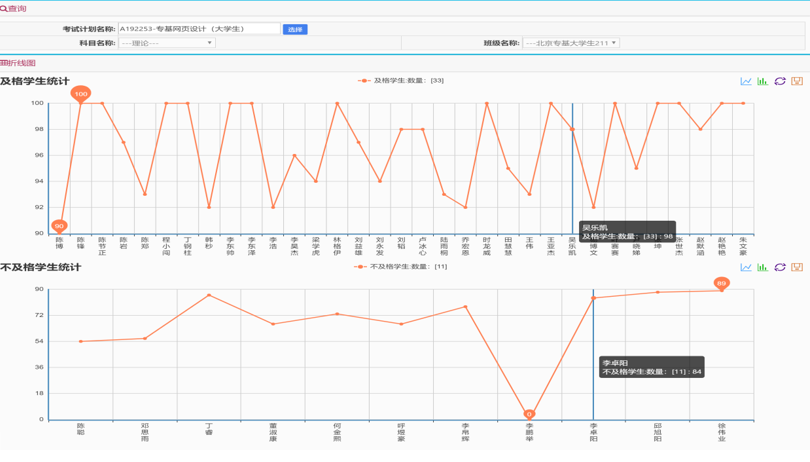The image size is (810, 462).
Task: Open the 科目名称 dropdown
Action: pyautogui.click(x=166, y=43)
